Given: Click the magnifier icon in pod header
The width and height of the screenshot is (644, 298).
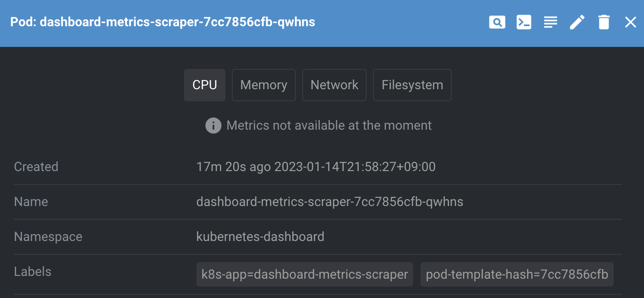Looking at the screenshot, I should point(497,22).
